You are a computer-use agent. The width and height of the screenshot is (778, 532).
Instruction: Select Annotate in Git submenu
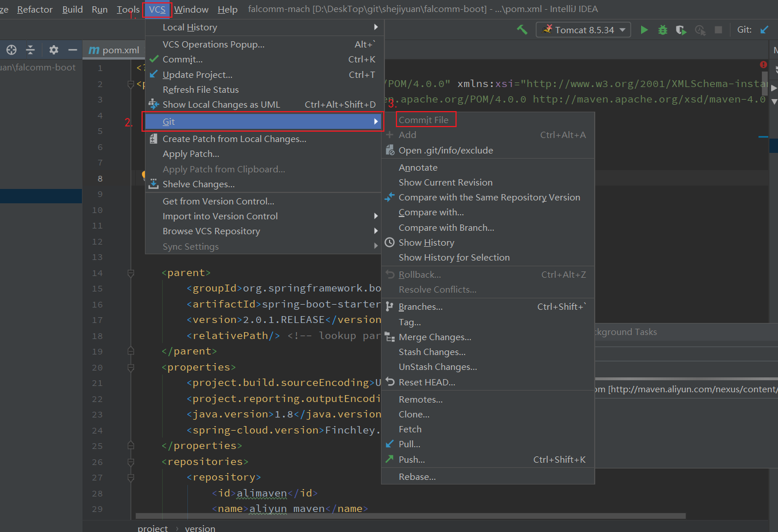coord(488,167)
